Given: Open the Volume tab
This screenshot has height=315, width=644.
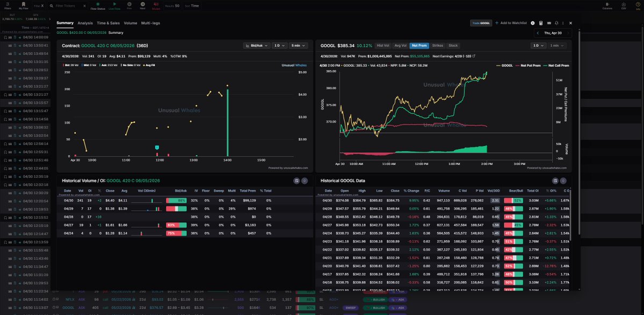Looking at the screenshot, I should [131, 23].
